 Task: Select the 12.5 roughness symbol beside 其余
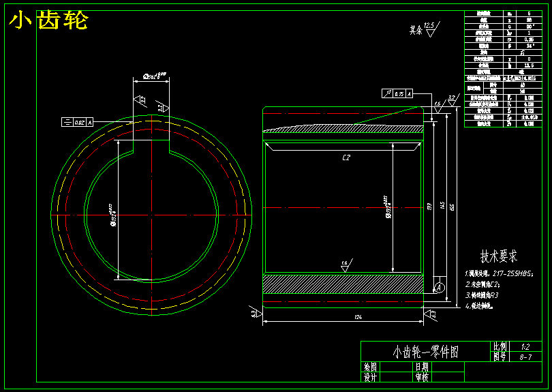tap(431, 29)
